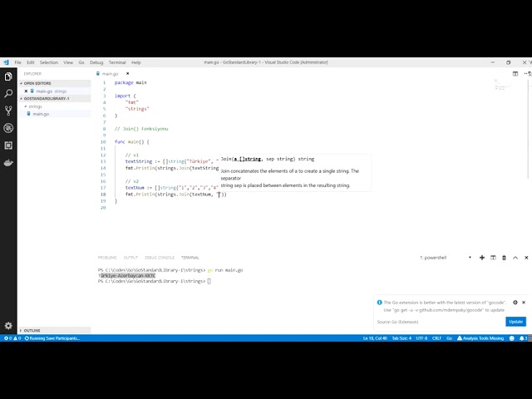532x399 pixels.
Task: Open the Explorer view in activity bar
Action: (x=8, y=77)
